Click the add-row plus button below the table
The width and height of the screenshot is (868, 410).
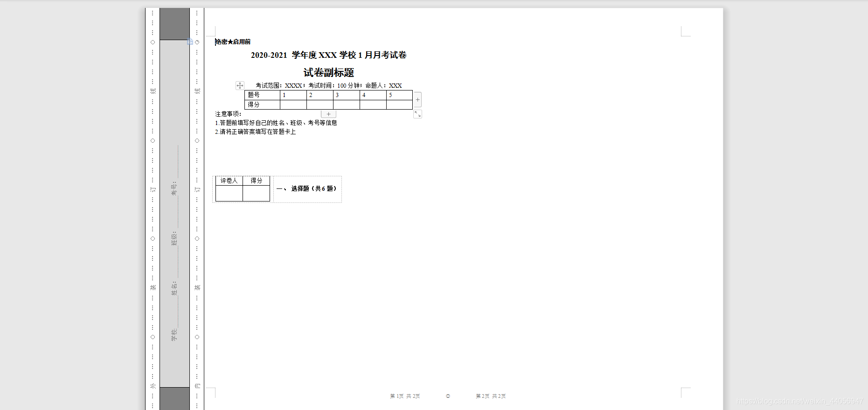click(x=328, y=114)
